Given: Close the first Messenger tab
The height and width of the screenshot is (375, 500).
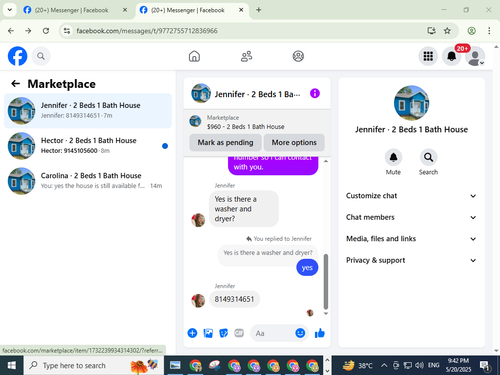Looking at the screenshot, I should click(125, 10).
